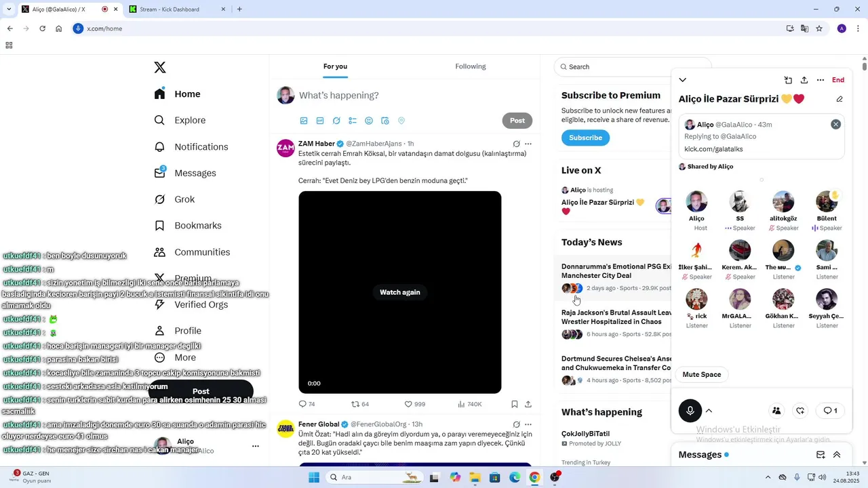Open the GIF picker in composer
Viewport: 868px width, 488px height.
tap(320, 121)
